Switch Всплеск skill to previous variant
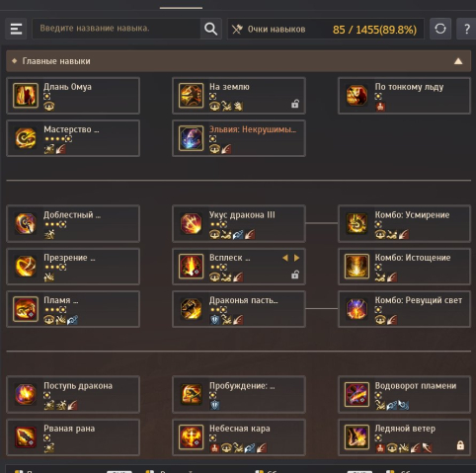 coord(285,258)
